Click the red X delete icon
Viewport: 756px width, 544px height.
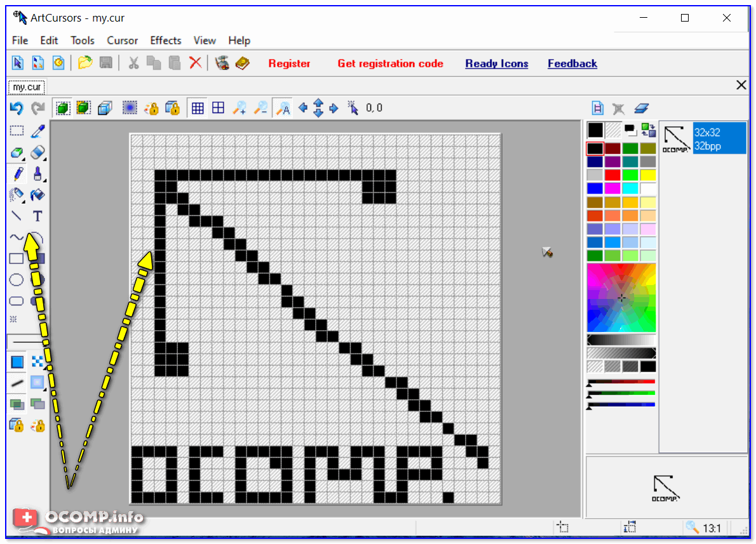(x=195, y=63)
